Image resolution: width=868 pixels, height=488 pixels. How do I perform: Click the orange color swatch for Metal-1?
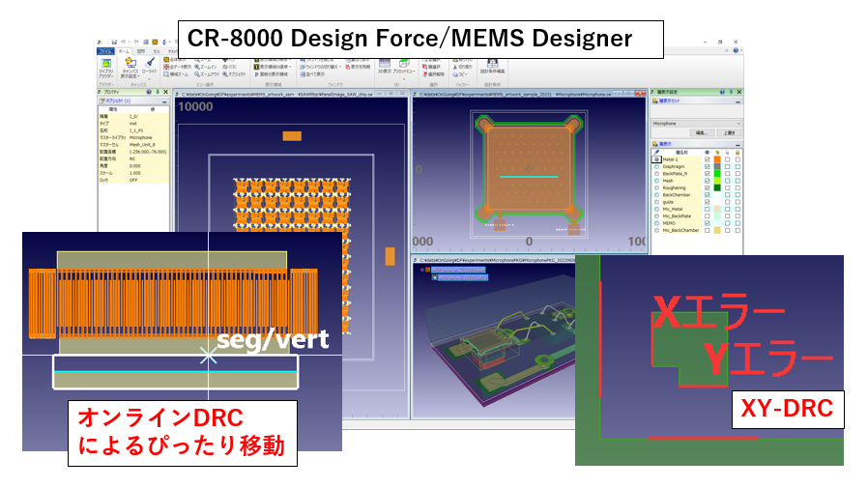717,159
